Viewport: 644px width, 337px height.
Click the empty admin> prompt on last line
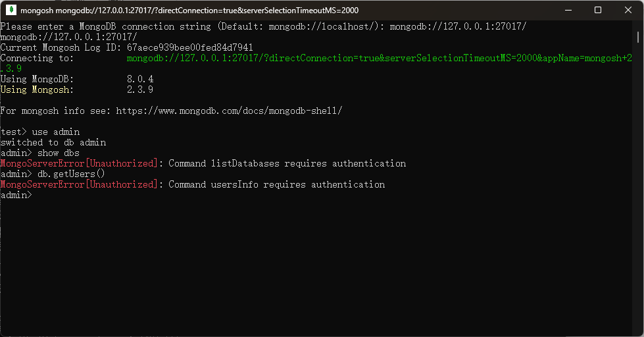(16, 195)
